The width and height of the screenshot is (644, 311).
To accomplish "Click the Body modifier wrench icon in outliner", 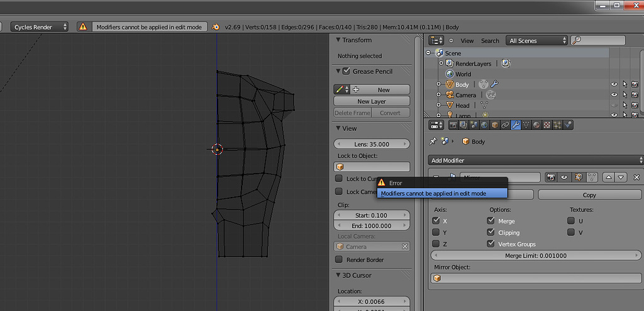I will click(494, 84).
